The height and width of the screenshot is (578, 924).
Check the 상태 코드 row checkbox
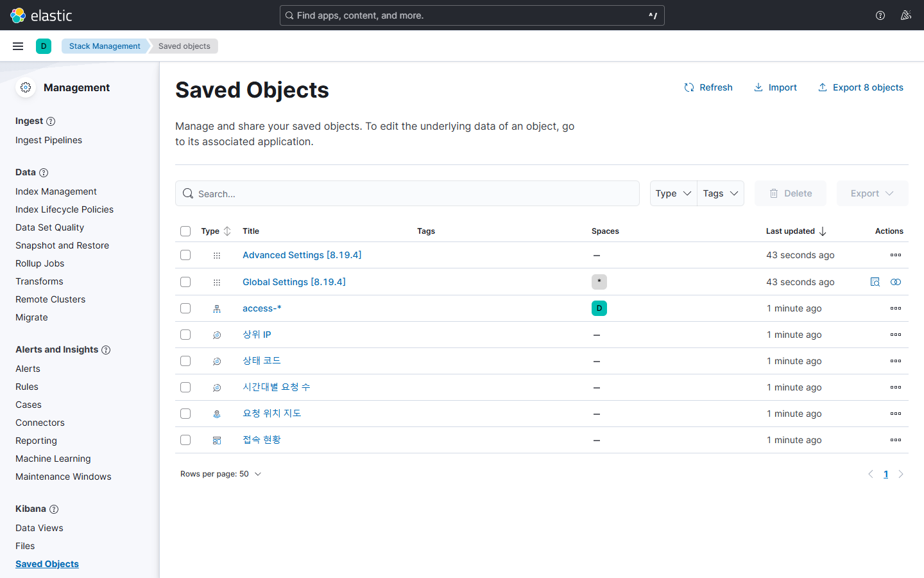185,361
